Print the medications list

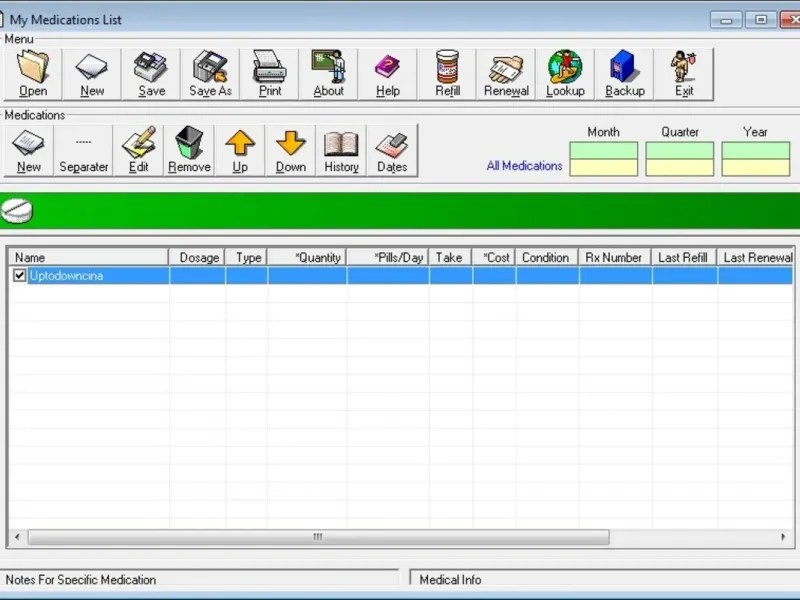tap(269, 74)
